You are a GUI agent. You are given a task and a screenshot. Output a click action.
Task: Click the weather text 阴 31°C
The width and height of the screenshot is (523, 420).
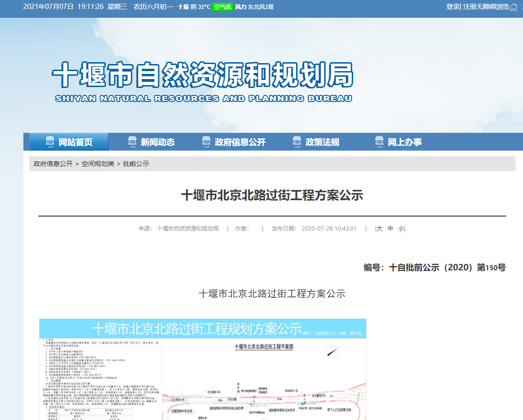pos(201,7)
